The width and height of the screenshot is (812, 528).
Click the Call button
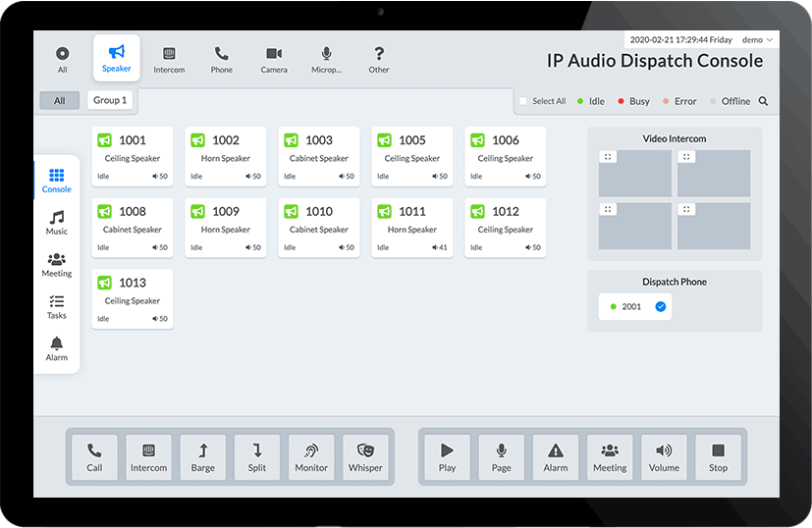94,457
